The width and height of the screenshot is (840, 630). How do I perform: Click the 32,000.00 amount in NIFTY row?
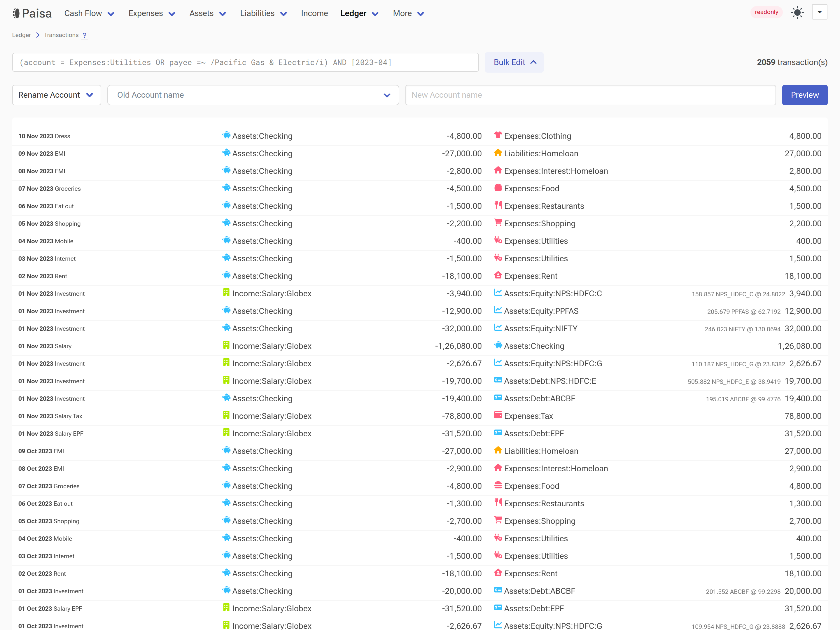tap(803, 328)
